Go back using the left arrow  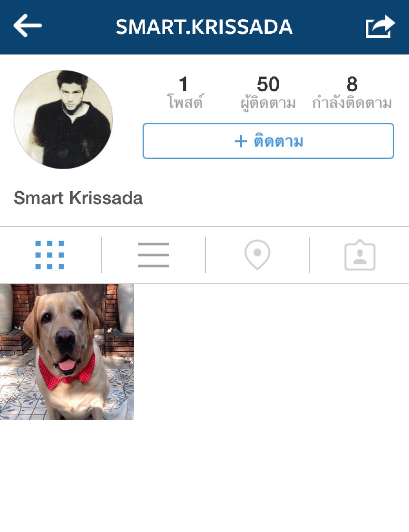(x=27, y=25)
